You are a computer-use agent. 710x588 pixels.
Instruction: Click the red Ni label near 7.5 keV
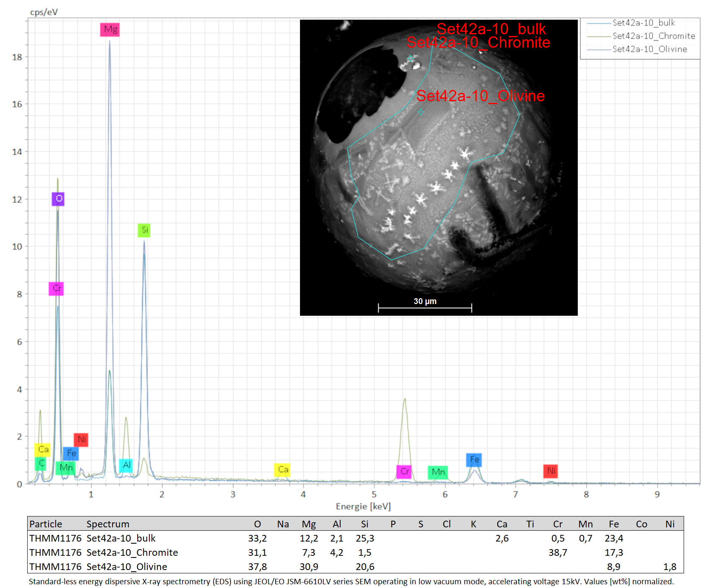coord(550,471)
